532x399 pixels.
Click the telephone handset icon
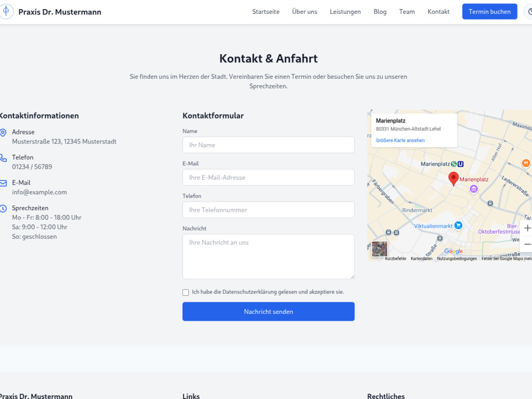pyautogui.click(x=3, y=158)
